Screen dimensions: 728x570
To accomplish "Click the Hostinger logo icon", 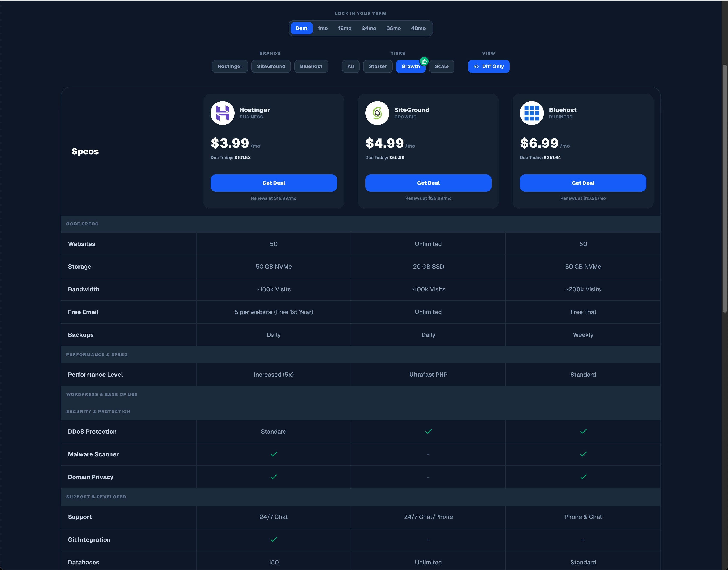I will [222, 113].
